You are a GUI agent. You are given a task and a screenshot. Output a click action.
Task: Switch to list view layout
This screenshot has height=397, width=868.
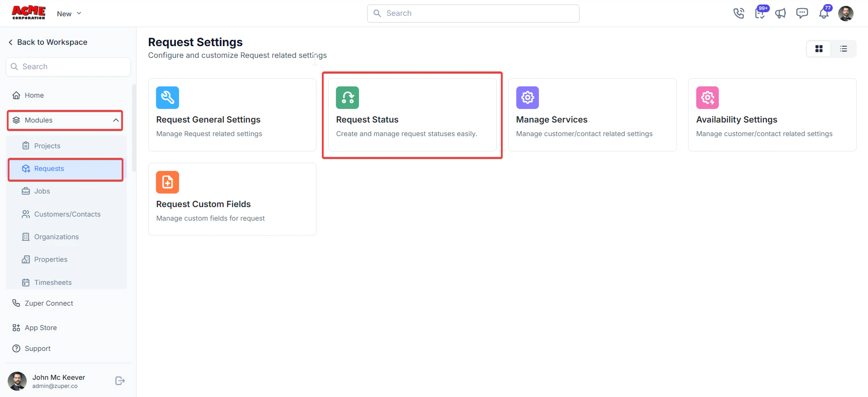tap(844, 49)
